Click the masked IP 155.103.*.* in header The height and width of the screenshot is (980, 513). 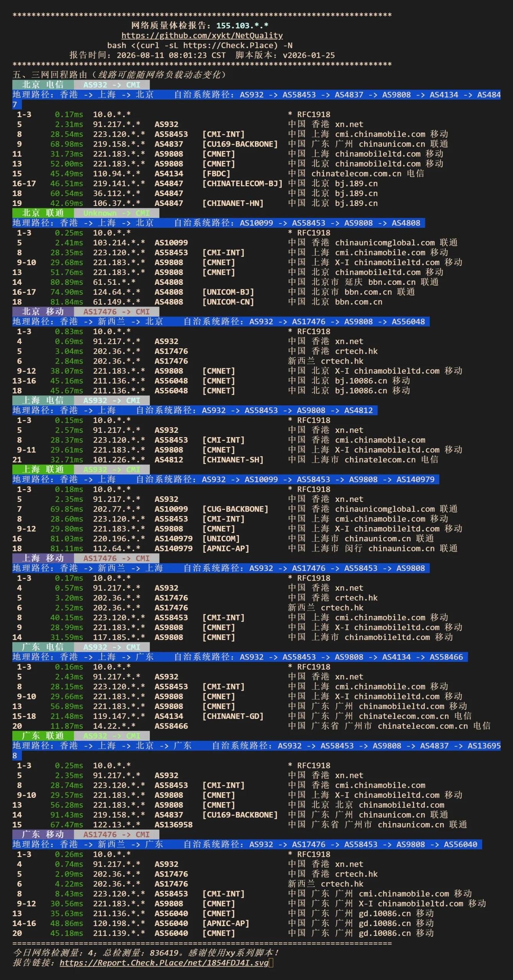(x=242, y=26)
